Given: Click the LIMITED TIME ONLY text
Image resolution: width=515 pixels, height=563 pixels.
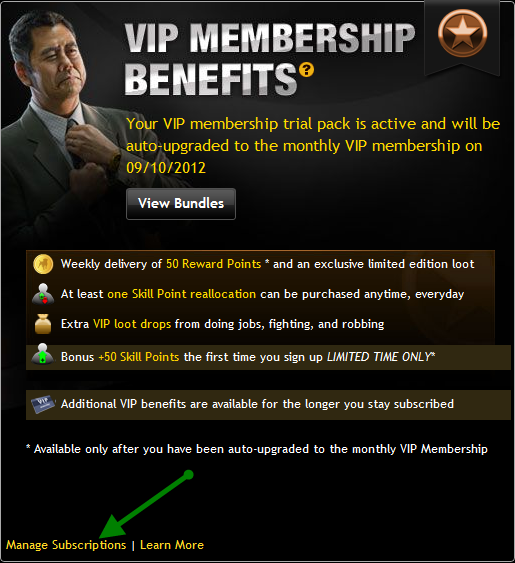Looking at the screenshot, I should [381, 357].
